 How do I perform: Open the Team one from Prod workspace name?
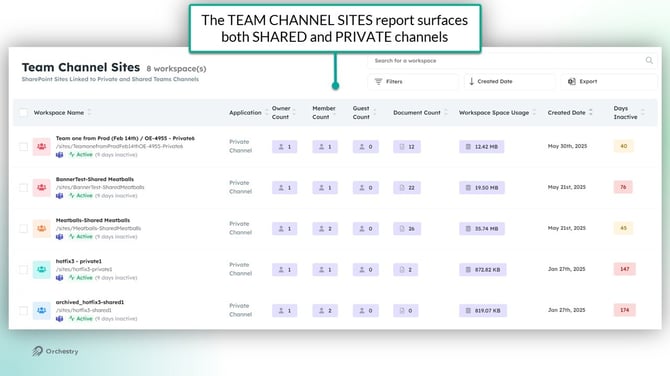click(x=125, y=138)
